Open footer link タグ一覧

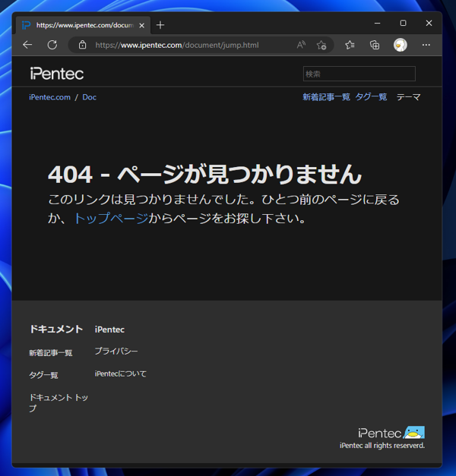tap(43, 375)
